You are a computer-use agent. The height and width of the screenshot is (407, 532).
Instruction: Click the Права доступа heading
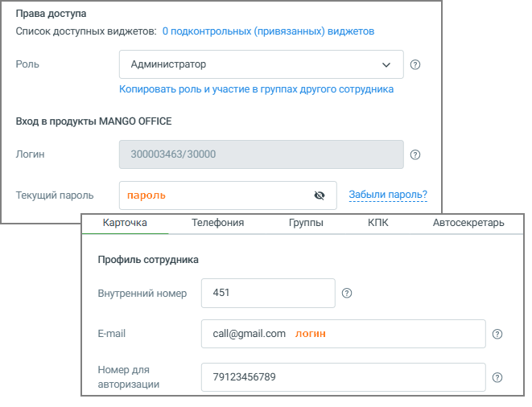click(51, 14)
